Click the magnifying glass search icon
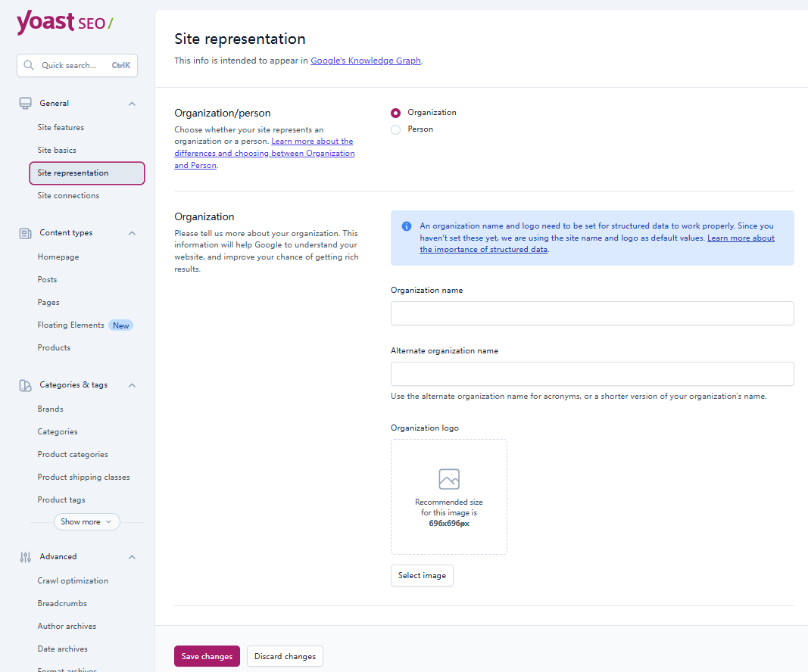The width and height of the screenshot is (808, 672). click(29, 66)
